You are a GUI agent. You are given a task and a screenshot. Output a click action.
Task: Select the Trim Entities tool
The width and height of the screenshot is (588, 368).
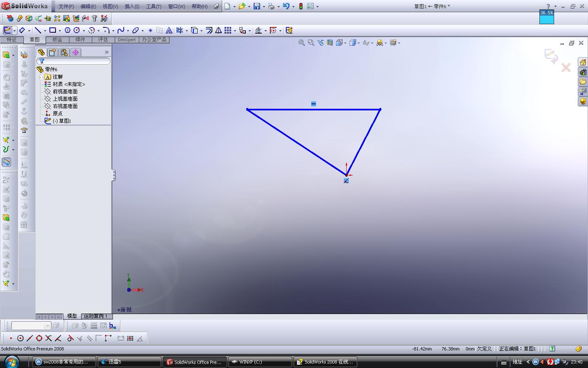click(x=180, y=30)
